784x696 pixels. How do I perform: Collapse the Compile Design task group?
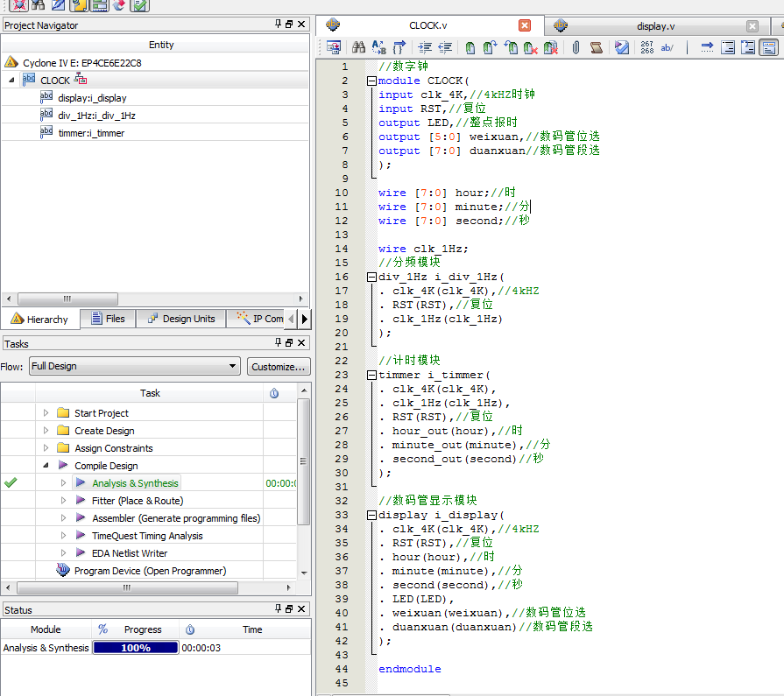(x=46, y=465)
